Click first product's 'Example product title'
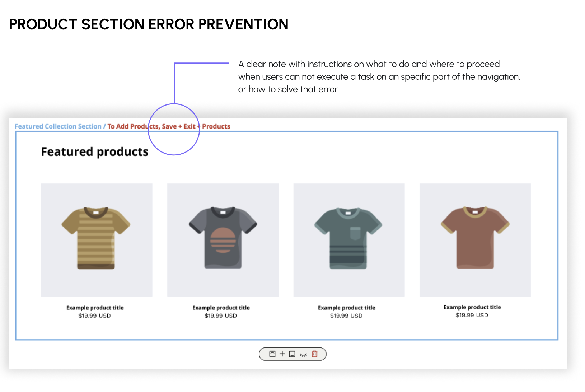This screenshot has height=392, width=585. click(x=95, y=308)
